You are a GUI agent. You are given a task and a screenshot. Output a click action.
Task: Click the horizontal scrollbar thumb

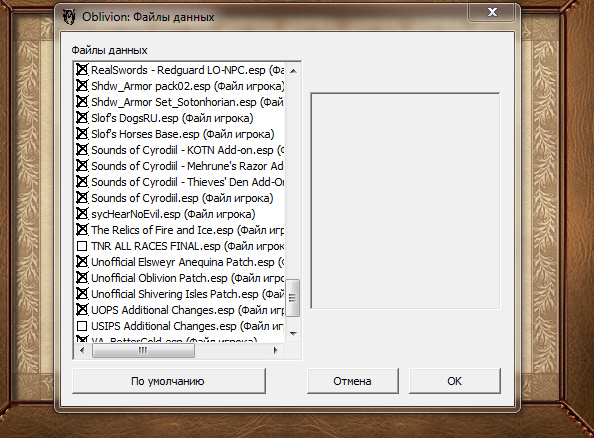click(x=143, y=350)
